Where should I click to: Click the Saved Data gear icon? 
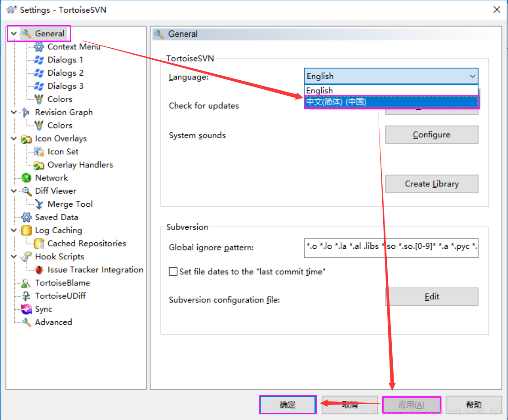tap(26, 217)
